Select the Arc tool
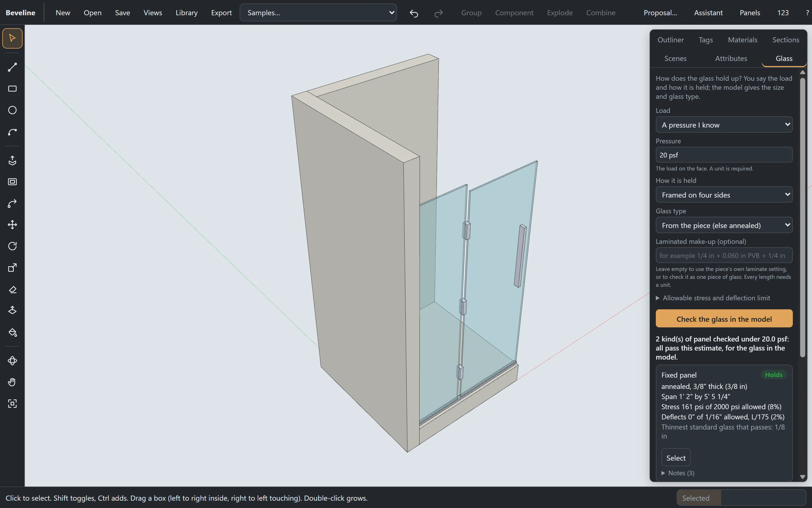The image size is (812, 508). [x=12, y=132]
